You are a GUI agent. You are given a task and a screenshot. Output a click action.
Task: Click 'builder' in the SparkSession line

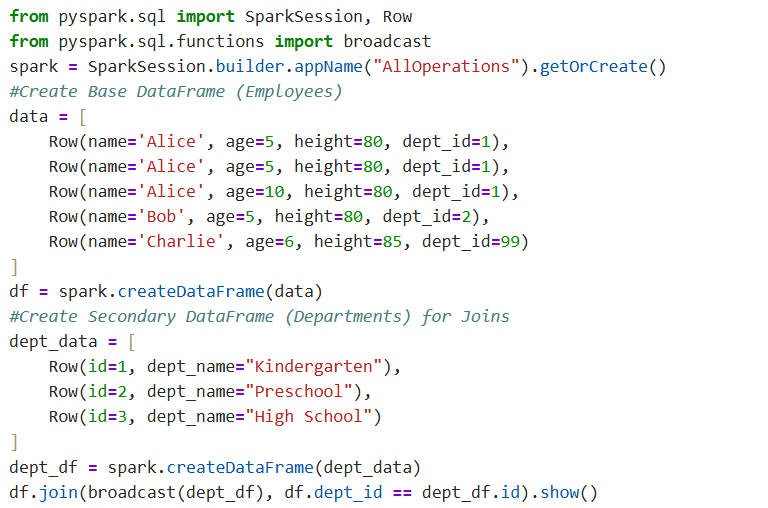click(x=250, y=67)
